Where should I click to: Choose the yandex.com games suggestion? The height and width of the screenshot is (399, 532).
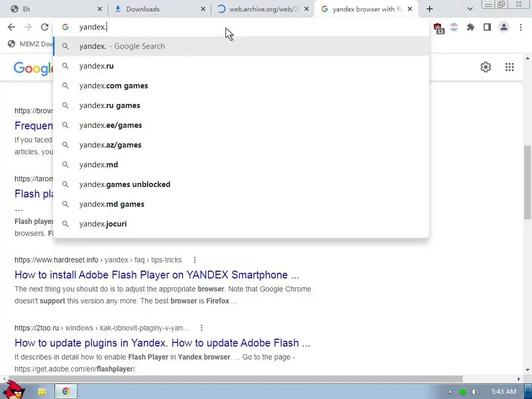click(x=241, y=86)
